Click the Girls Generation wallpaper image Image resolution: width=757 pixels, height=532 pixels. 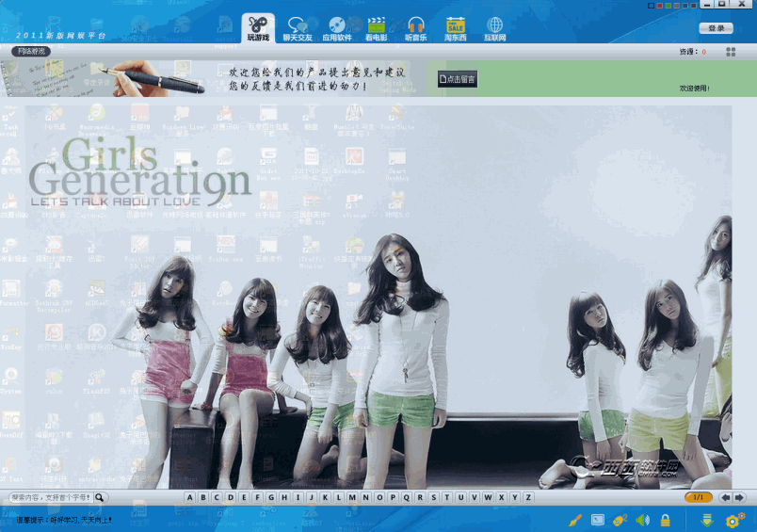coord(378,297)
